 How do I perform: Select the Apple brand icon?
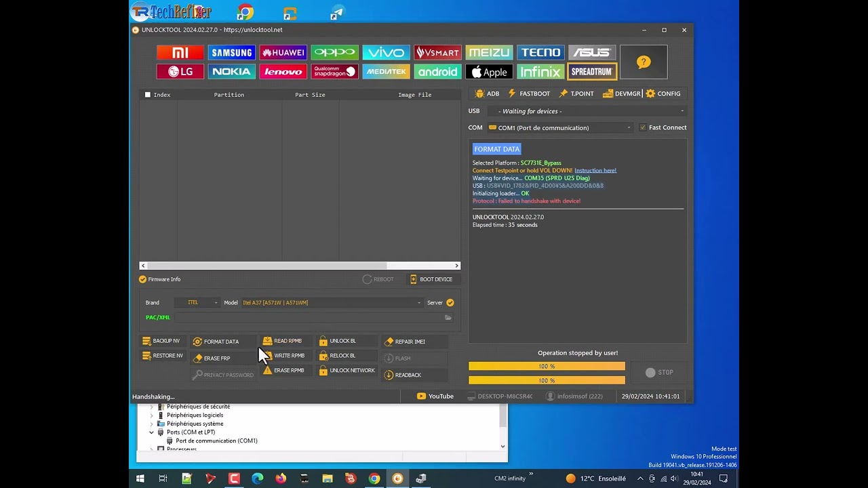(x=489, y=72)
